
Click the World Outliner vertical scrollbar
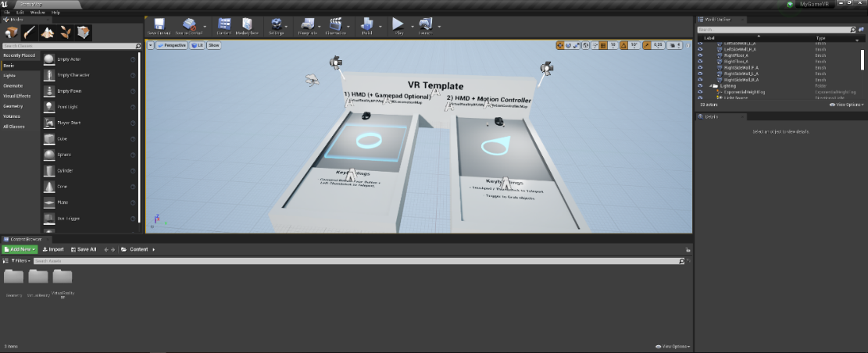[864, 59]
